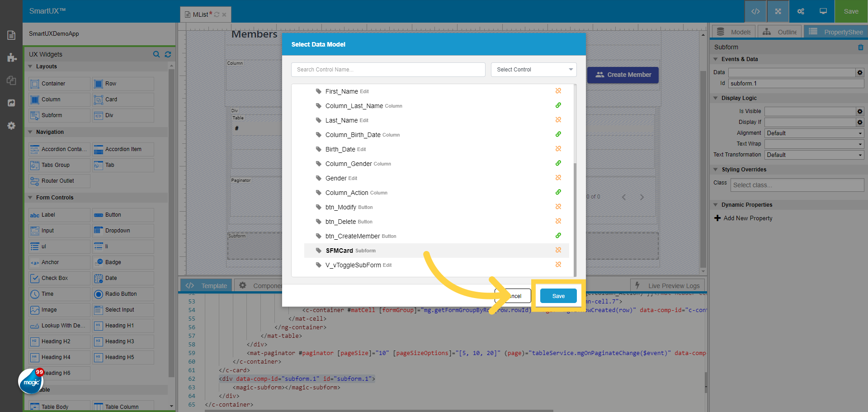Open the gear icon next to Data field
The image size is (868, 412).
860,72
